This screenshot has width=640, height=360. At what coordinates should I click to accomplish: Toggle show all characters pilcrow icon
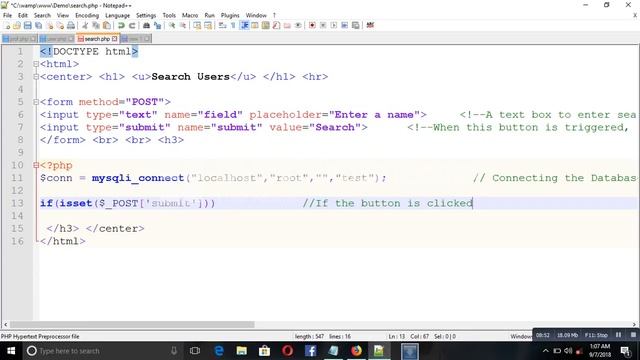tap(233, 25)
